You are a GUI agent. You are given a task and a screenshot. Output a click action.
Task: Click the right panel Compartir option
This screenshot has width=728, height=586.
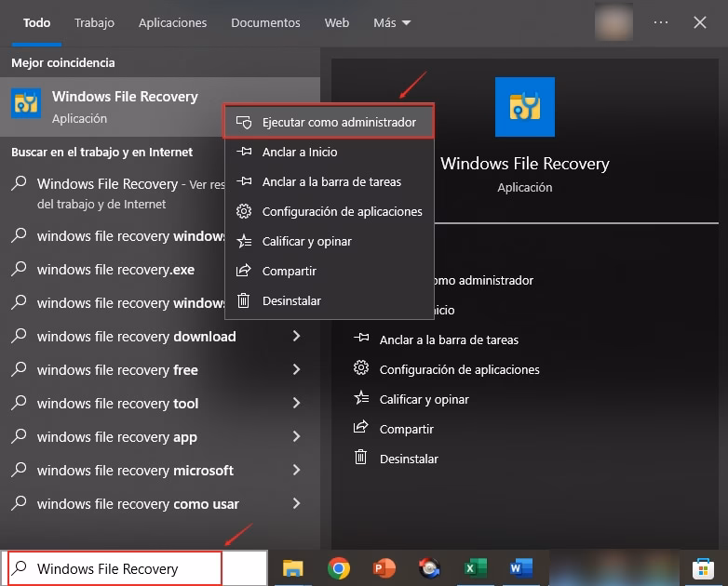click(407, 429)
